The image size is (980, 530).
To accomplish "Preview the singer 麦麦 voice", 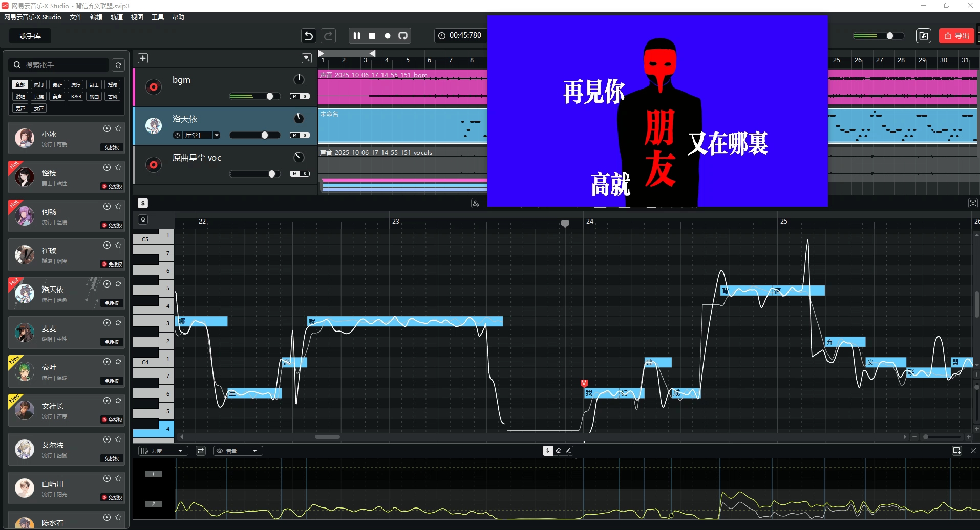I will tap(107, 323).
